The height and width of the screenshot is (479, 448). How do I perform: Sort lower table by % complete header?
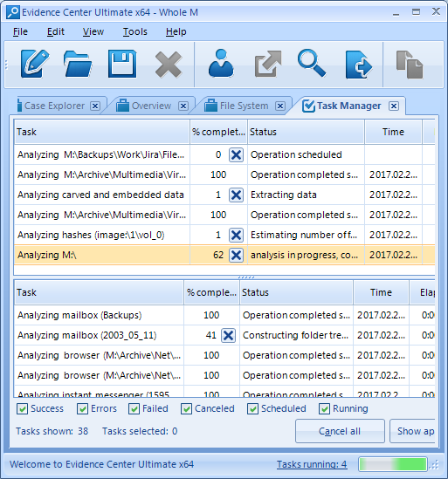(x=211, y=292)
